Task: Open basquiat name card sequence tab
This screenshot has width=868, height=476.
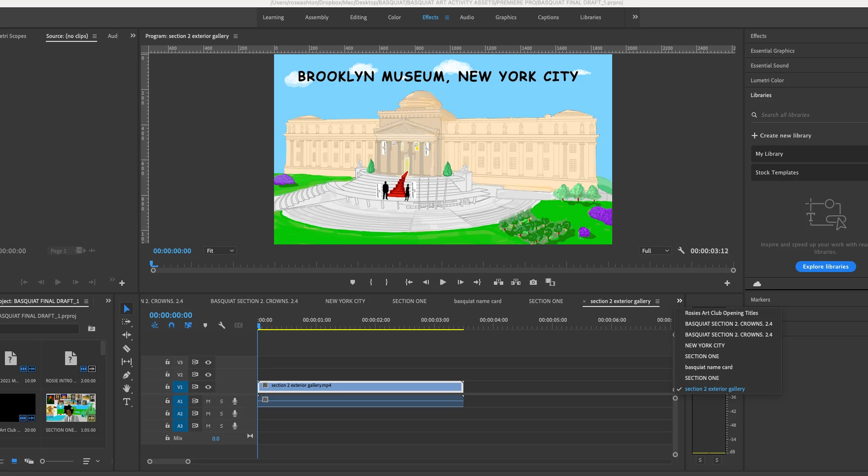Action: click(x=478, y=301)
